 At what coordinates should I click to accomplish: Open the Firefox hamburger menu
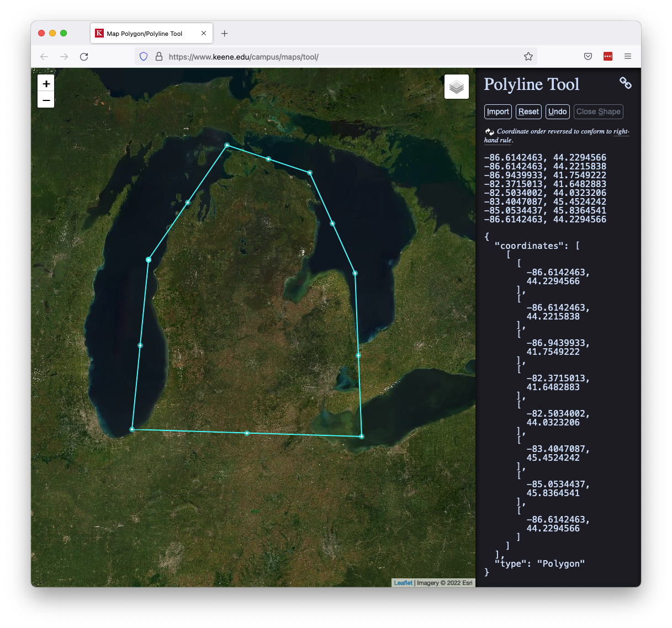coord(627,56)
